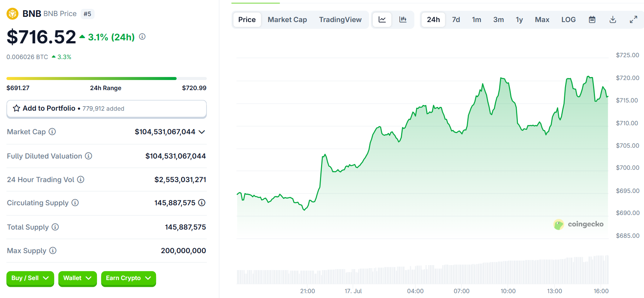The height and width of the screenshot is (298, 644).
Task: Click the $2,553,031,271 trading volume value
Action: pos(180,179)
